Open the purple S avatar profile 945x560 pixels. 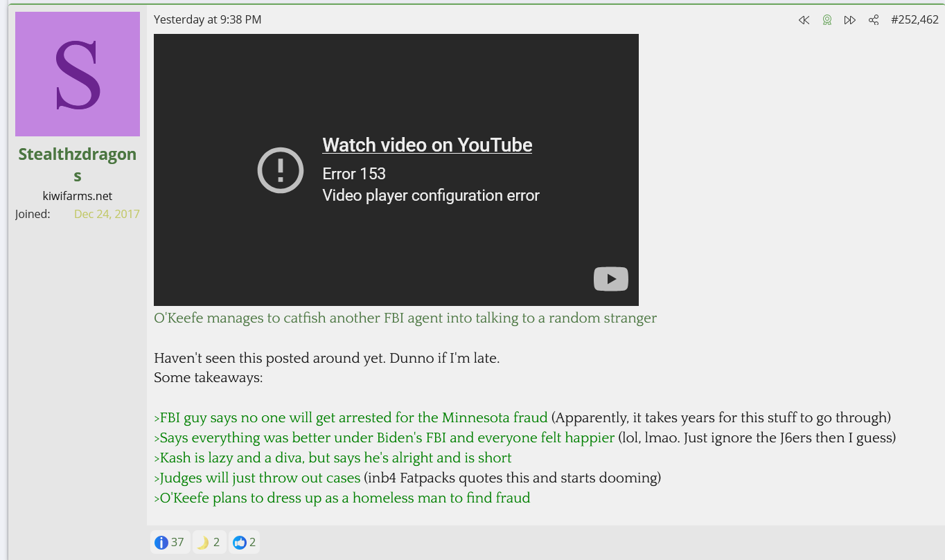[78, 74]
